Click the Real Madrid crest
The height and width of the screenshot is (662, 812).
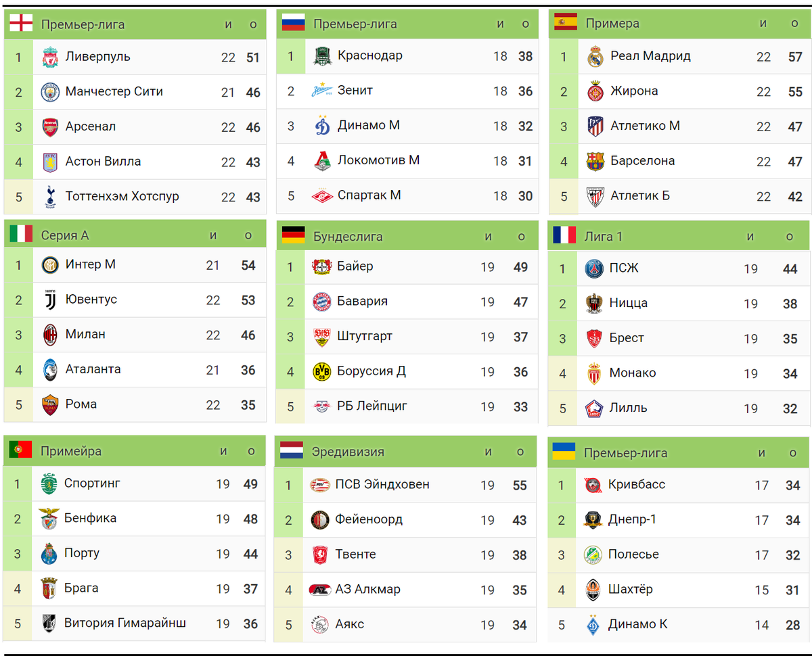[595, 56]
